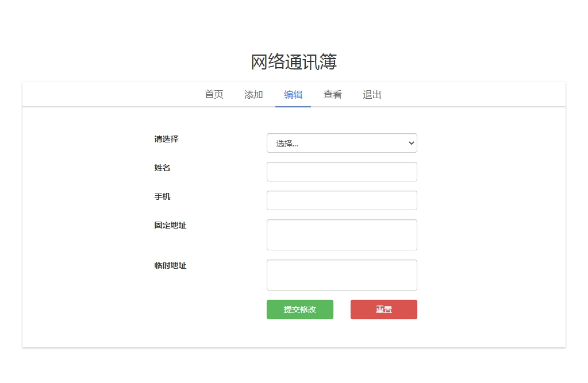Click the dropdown's chevron arrow
Viewport: 588px width, 383px height.
[x=410, y=143]
